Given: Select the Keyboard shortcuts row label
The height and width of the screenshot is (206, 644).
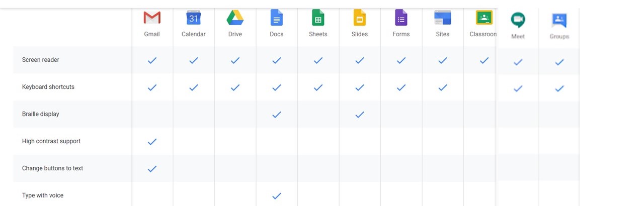Looking at the screenshot, I should point(48,87).
